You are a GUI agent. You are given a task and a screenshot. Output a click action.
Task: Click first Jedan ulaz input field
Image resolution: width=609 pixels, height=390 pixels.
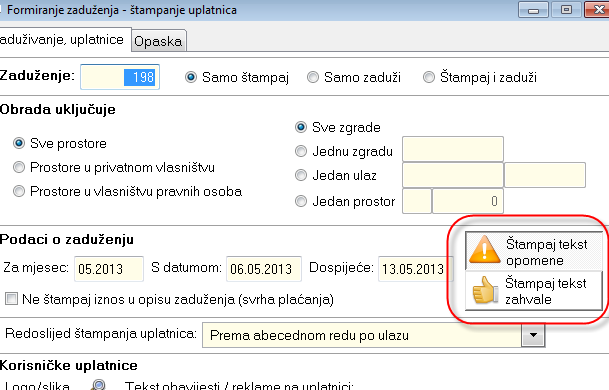[x=453, y=175]
